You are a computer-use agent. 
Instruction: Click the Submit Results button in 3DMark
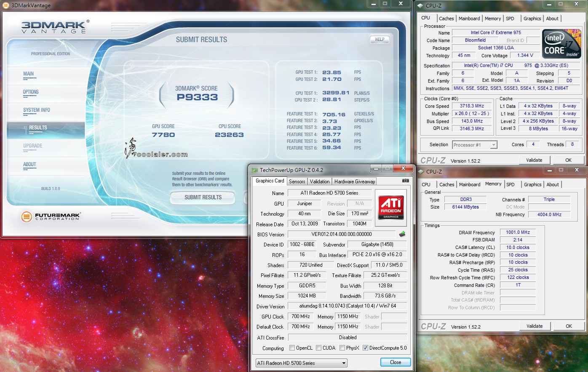[203, 197]
